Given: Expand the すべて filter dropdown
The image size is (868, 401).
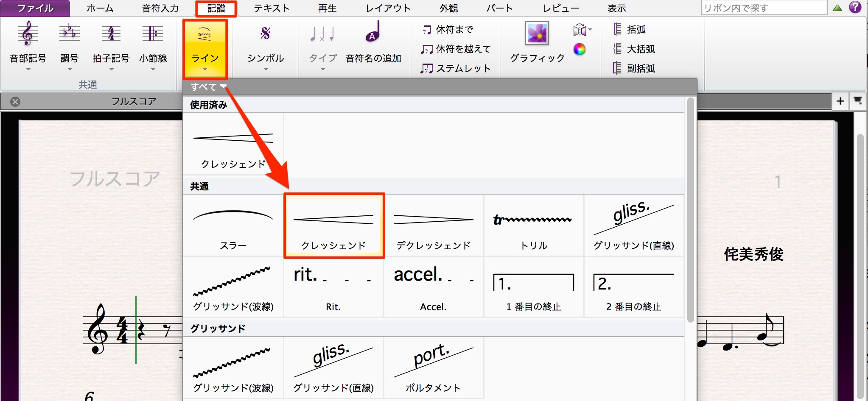Looking at the screenshot, I should pos(208,87).
